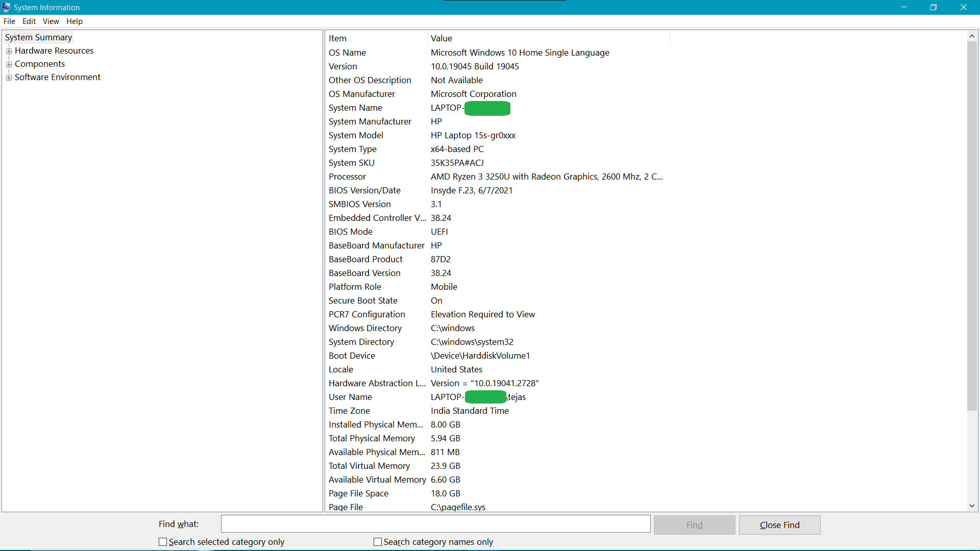Select the Processor row
980x551 pixels.
(498, 177)
